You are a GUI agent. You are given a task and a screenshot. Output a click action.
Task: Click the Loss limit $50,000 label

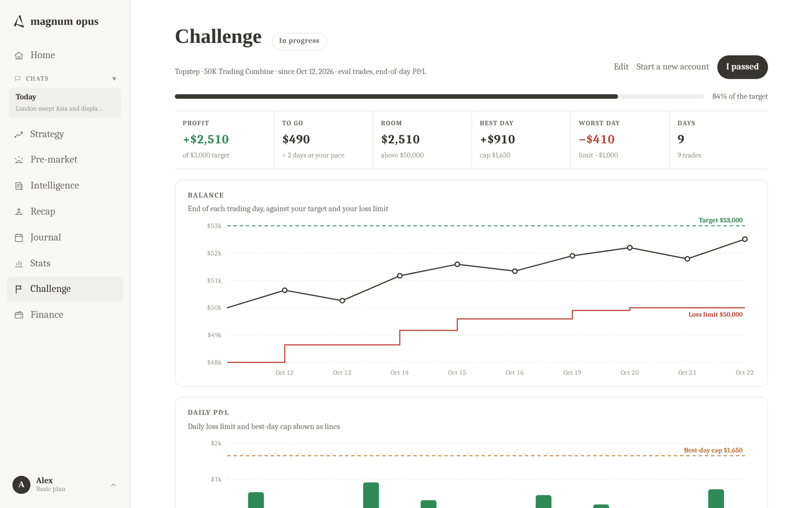pos(716,315)
